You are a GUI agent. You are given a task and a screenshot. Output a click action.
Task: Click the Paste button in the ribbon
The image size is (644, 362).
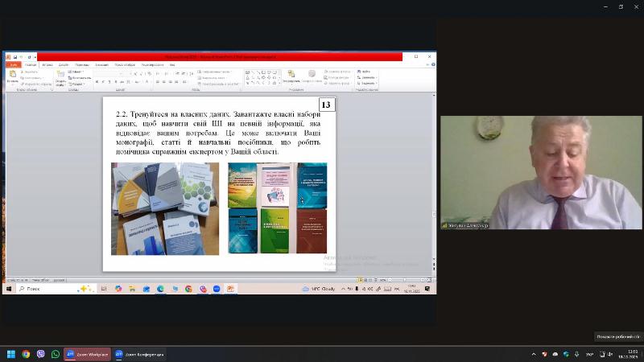[x=12, y=76]
